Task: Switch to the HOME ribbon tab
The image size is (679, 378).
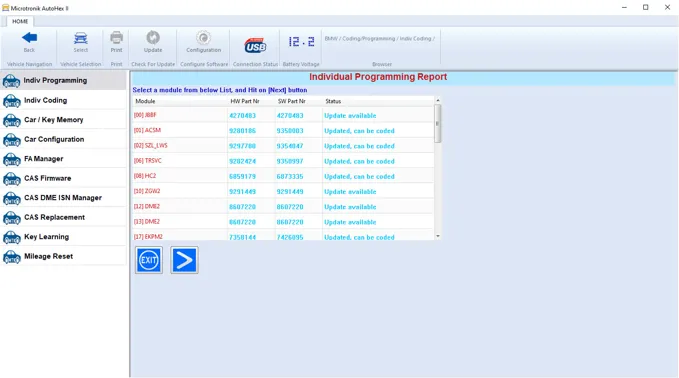Action: point(20,21)
